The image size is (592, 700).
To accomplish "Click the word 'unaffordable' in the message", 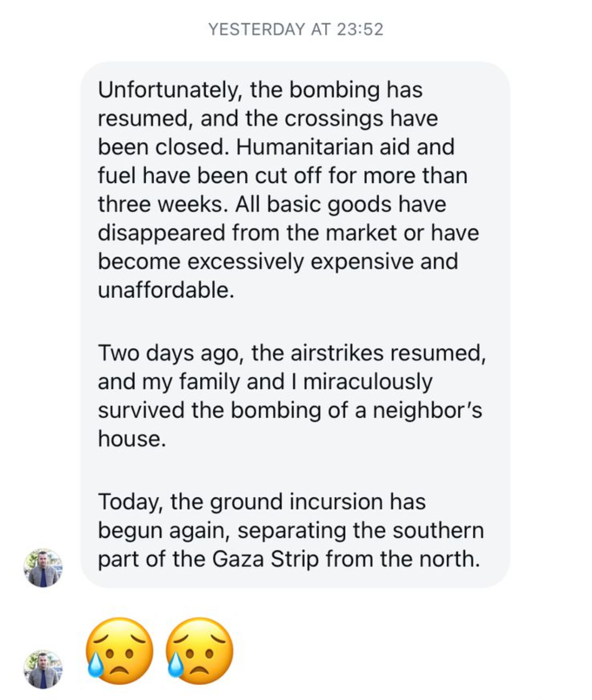I will (x=166, y=290).
